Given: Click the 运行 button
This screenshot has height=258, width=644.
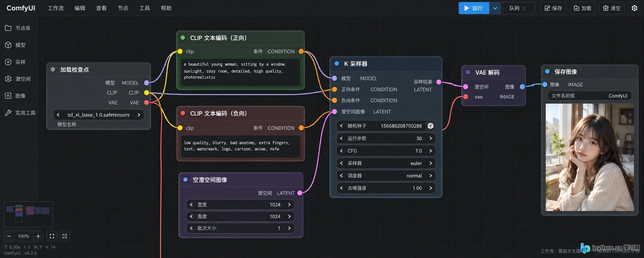Looking at the screenshot, I should [474, 8].
